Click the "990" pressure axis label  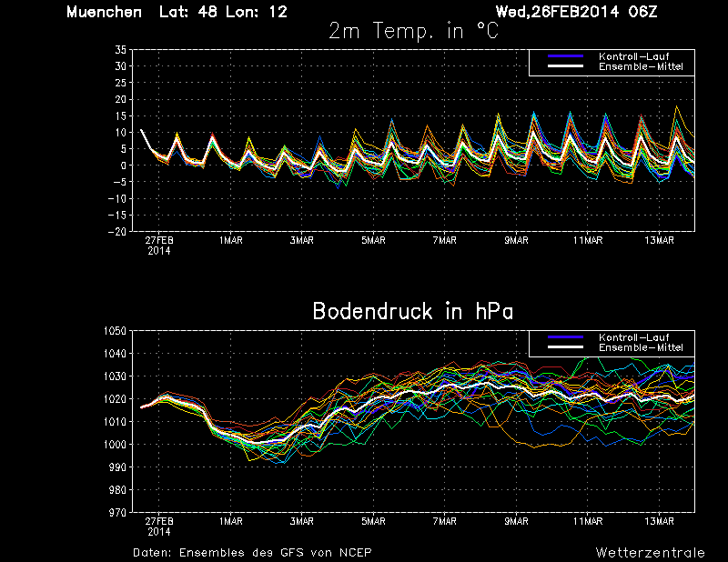click(x=118, y=467)
